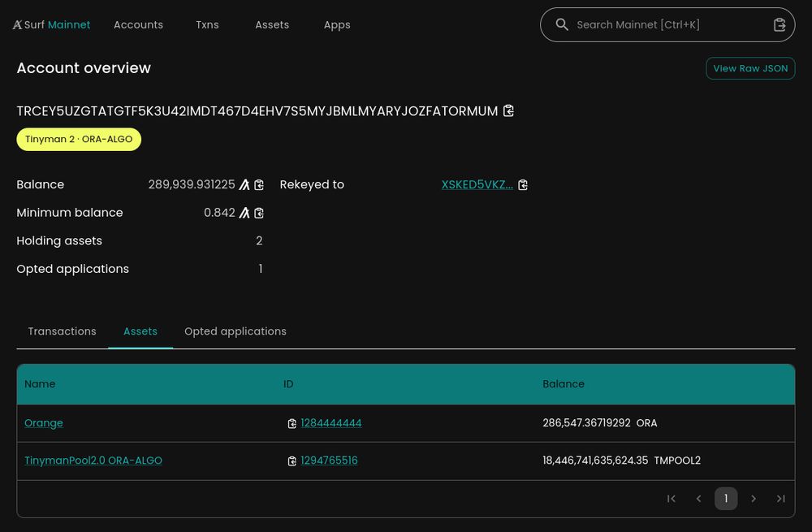Click ORA balance 286,547.36719292
Image resolution: width=812 pixels, height=532 pixels.
tap(600, 422)
